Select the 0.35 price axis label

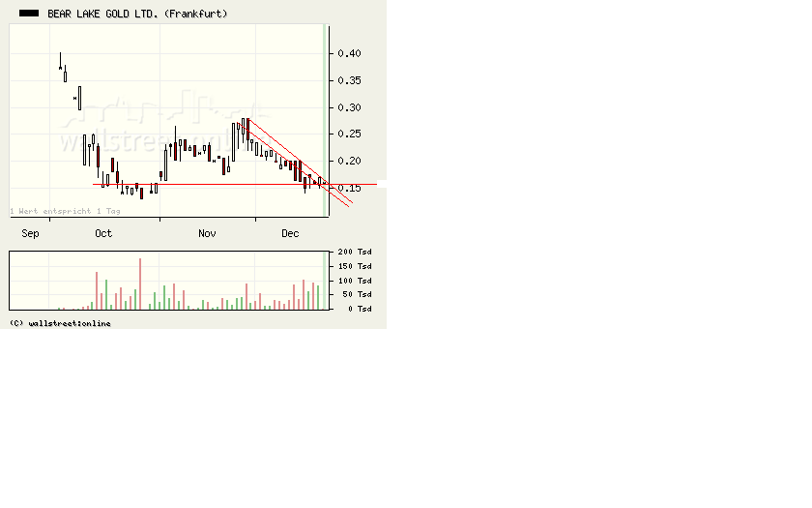[349, 80]
